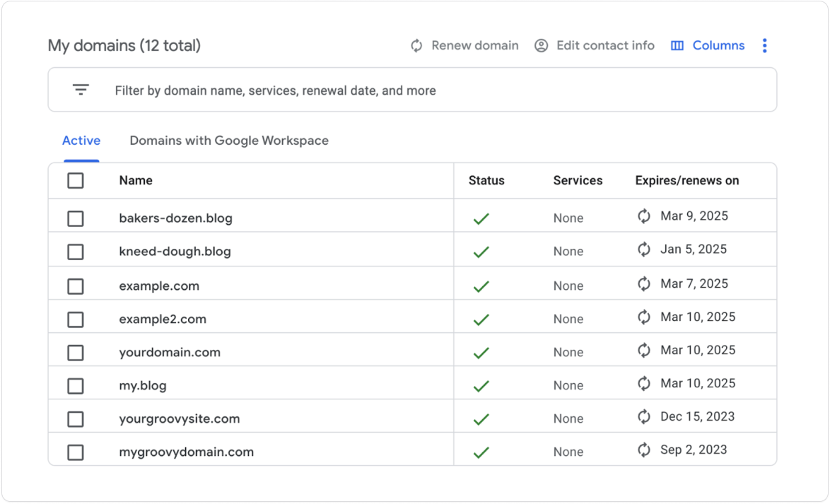Click status checkmark for example.com
Viewport: 830px width, 504px height.
tap(481, 286)
